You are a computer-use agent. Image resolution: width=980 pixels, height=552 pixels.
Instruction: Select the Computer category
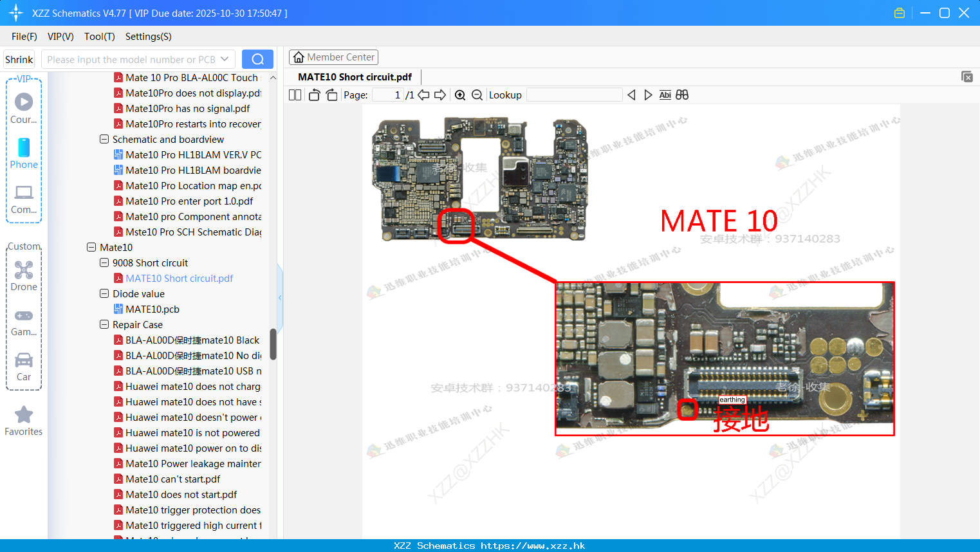(24, 199)
